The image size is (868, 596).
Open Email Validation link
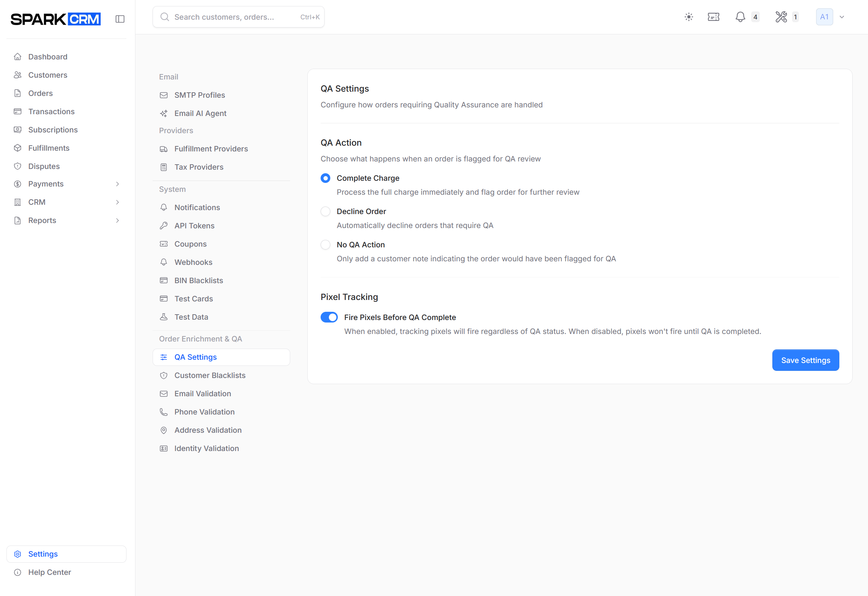click(221, 394)
